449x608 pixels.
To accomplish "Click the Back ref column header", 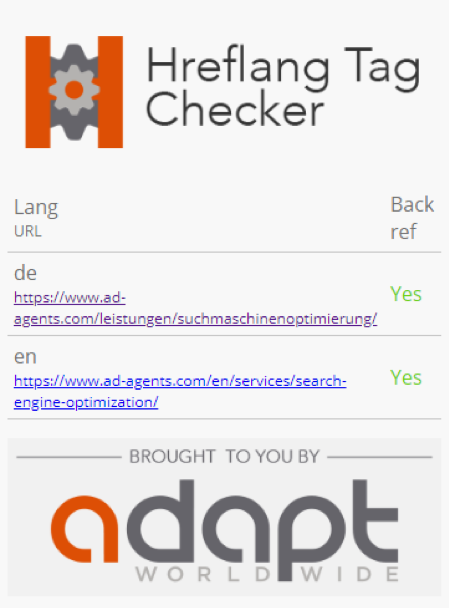I will [x=412, y=218].
